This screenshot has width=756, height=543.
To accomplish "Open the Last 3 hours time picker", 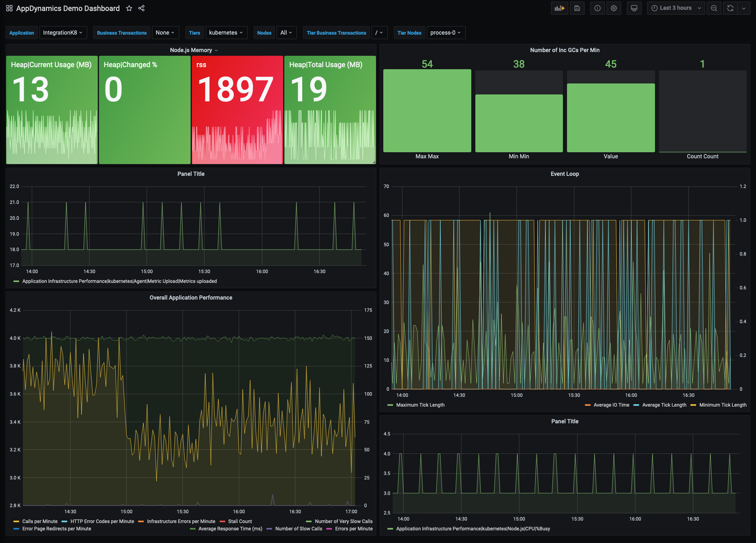I will point(675,8).
